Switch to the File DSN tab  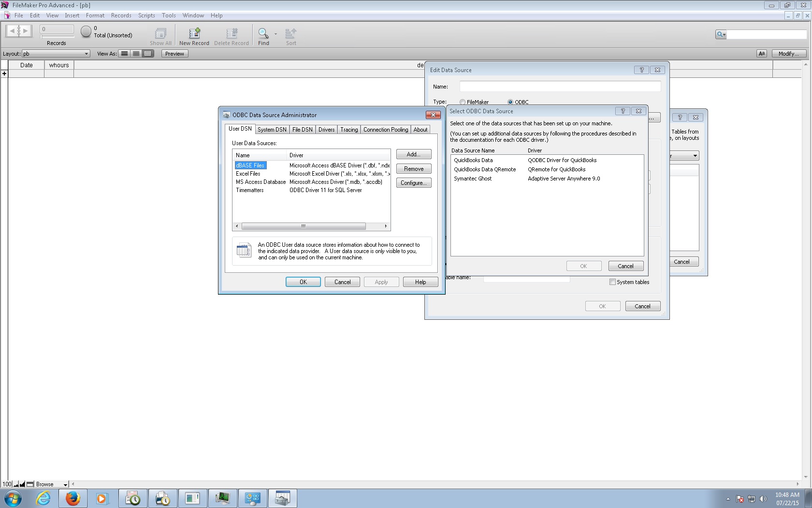(302, 130)
